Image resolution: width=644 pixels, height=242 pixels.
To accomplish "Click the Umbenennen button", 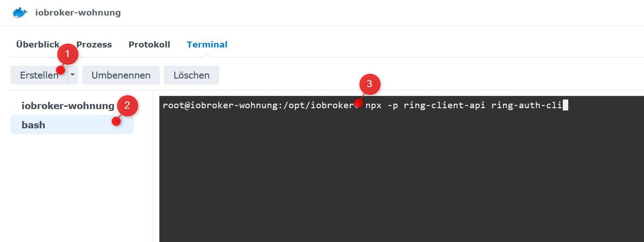I will click(x=121, y=75).
